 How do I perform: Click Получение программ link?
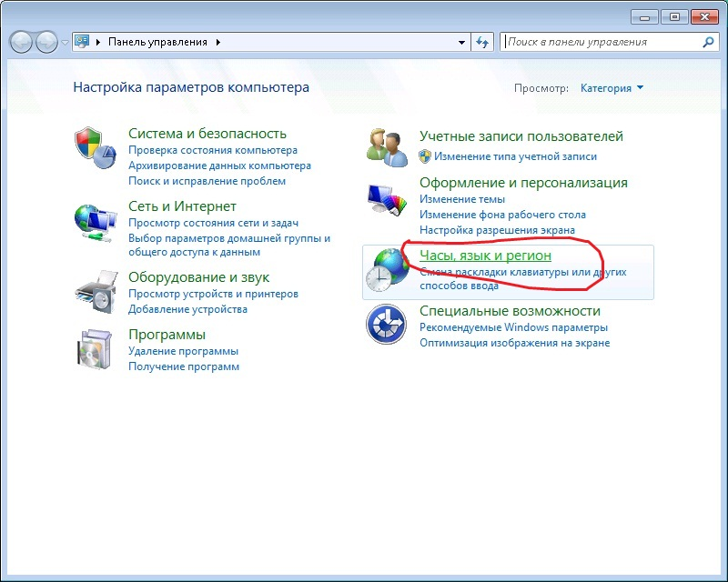click(x=184, y=366)
